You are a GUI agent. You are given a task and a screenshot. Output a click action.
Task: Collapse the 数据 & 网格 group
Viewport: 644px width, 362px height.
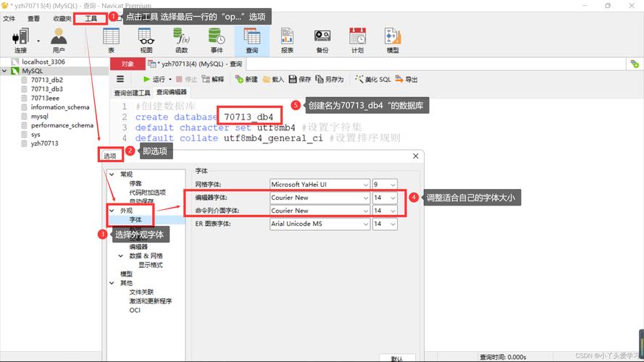[x=121, y=256]
